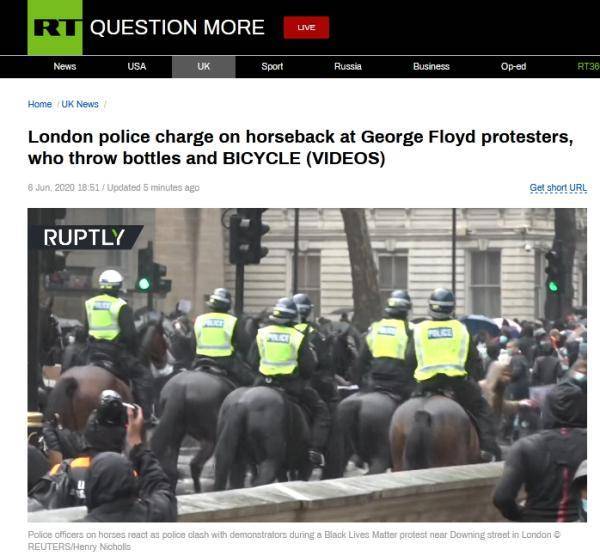Go to the USA section
Image resolution: width=600 pixels, height=556 pixels.
point(137,67)
